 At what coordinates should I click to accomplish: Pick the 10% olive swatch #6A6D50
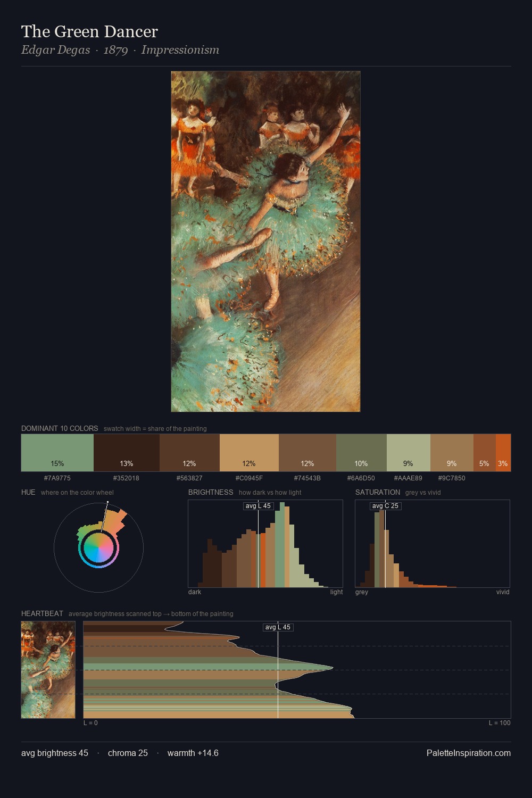pyautogui.click(x=361, y=453)
